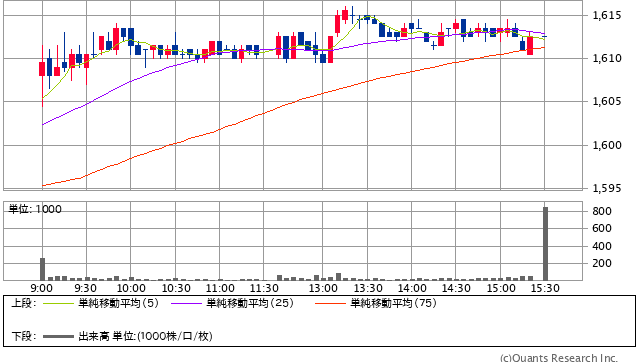Screen dimensions: 638x362
Task: Click the 600 volume axis label
Action: (x=602, y=228)
